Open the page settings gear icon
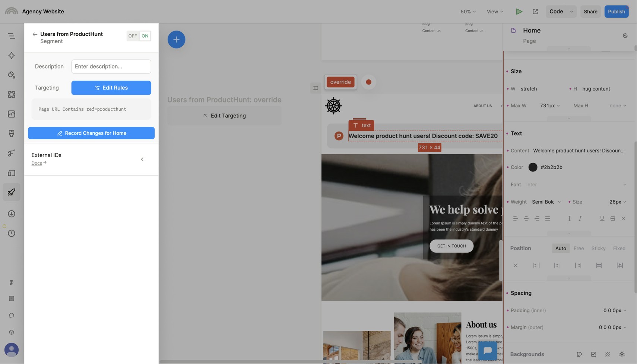 tap(625, 36)
